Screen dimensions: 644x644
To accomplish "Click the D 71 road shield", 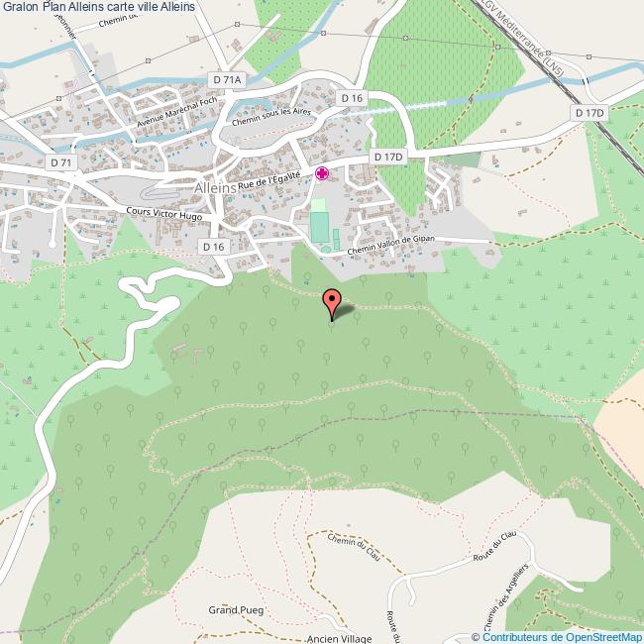I will click(60, 162).
